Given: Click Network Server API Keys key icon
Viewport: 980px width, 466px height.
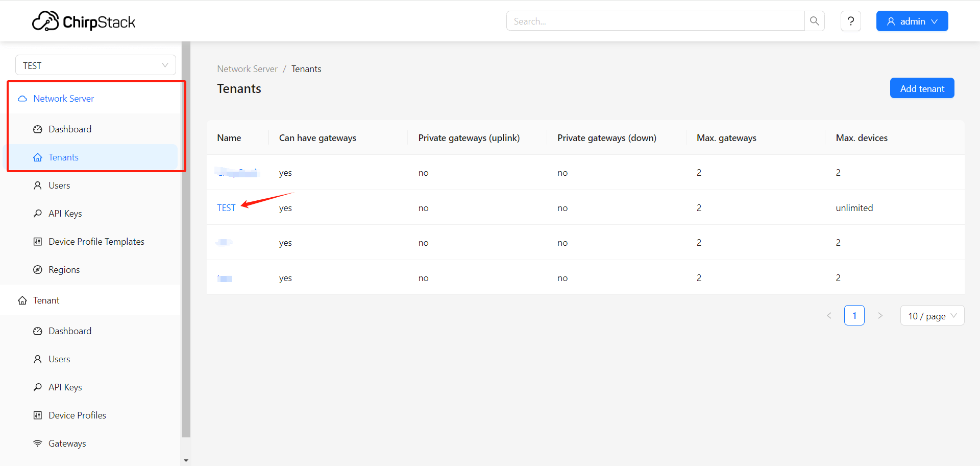Looking at the screenshot, I should 38,214.
